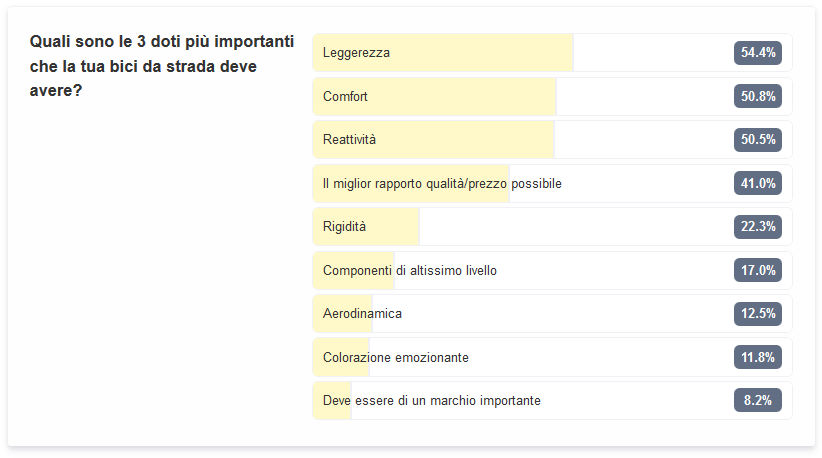Screen dimensions: 822x458
Task: Click the 11.8% percentage badge
Action: point(757,358)
